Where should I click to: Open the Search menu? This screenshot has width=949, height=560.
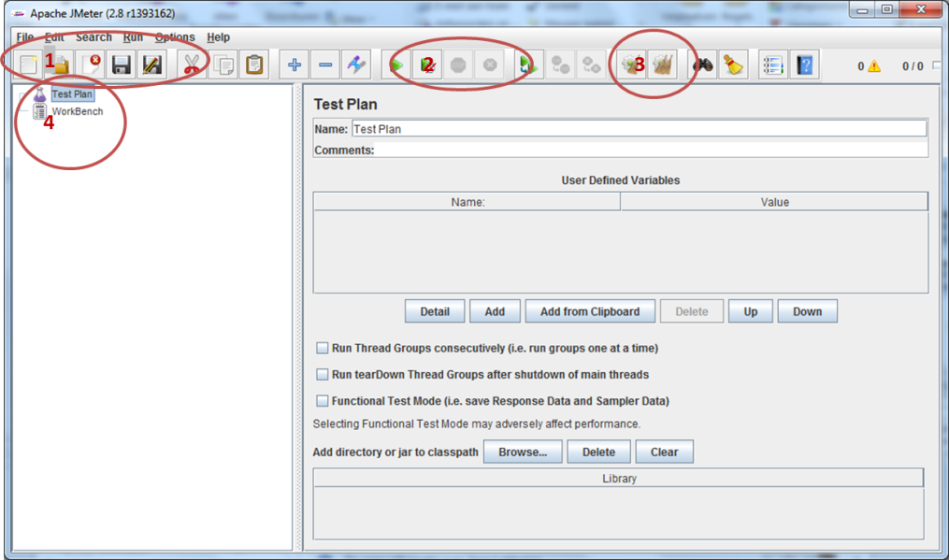(x=93, y=37)
